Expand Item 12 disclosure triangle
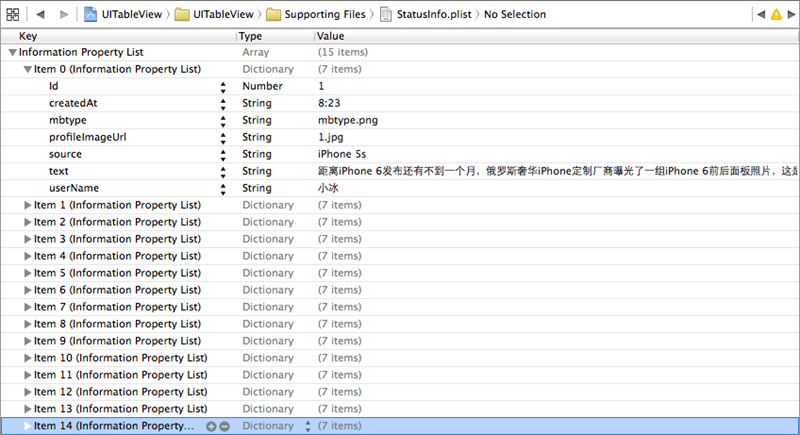 click(x=28, y=392)
